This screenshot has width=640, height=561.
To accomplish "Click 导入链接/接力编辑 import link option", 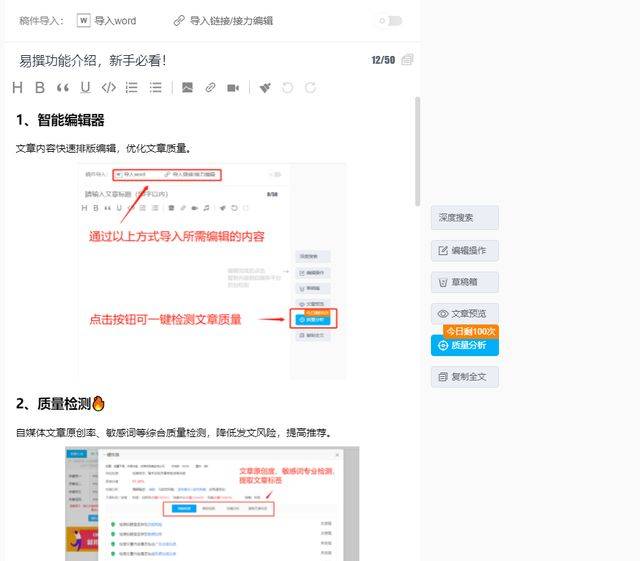I will tap(223, 20).
